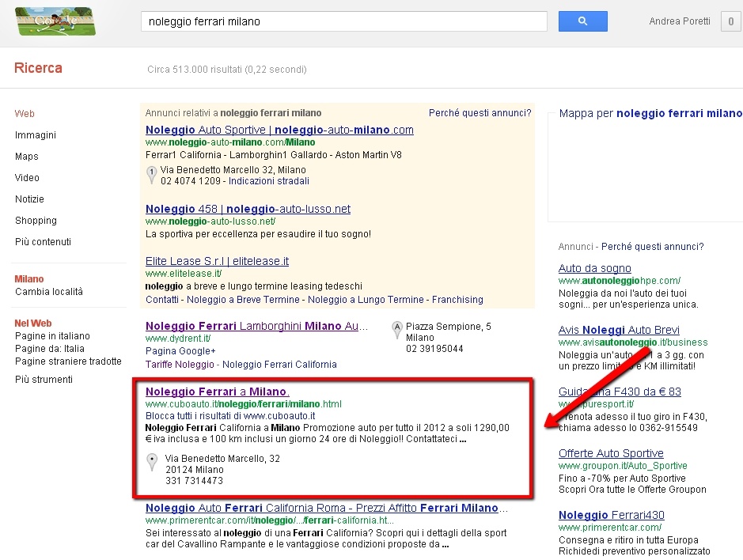Viewport: 743px width, 560px height.
Task: Click Tariffe Noleggio sitelink
Action: click(180, 365)
